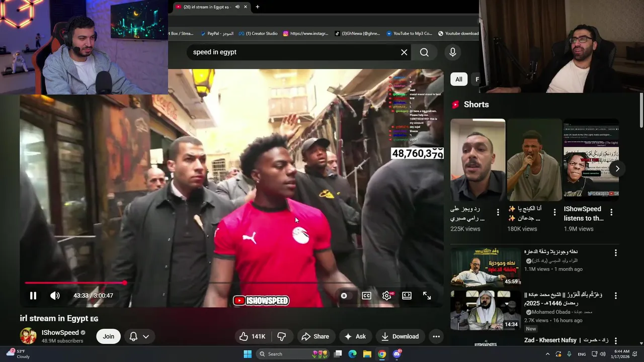Screen dimensions: 644x362
Task: Open the PayPal bookmark
Action: pyautogui.click(x=217, y=34)
